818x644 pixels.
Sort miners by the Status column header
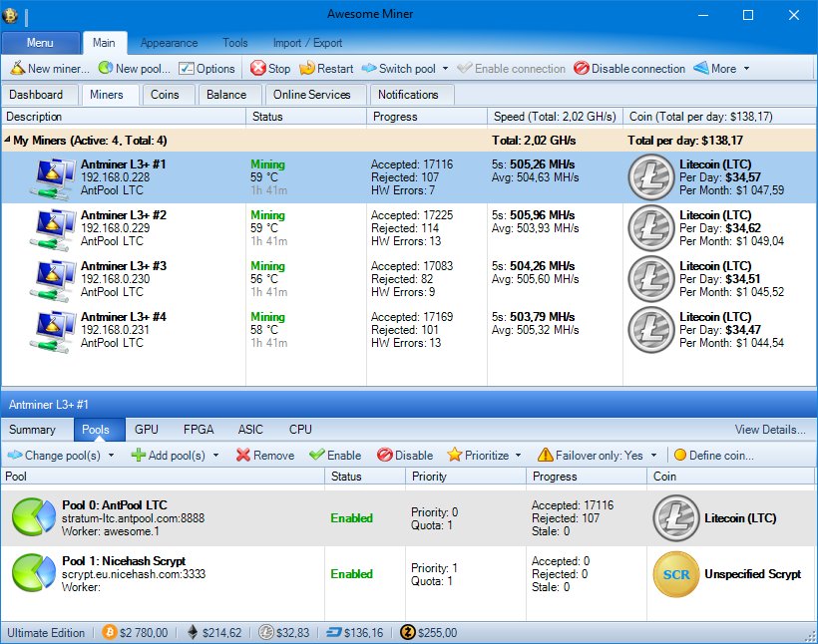pos(306,117)
